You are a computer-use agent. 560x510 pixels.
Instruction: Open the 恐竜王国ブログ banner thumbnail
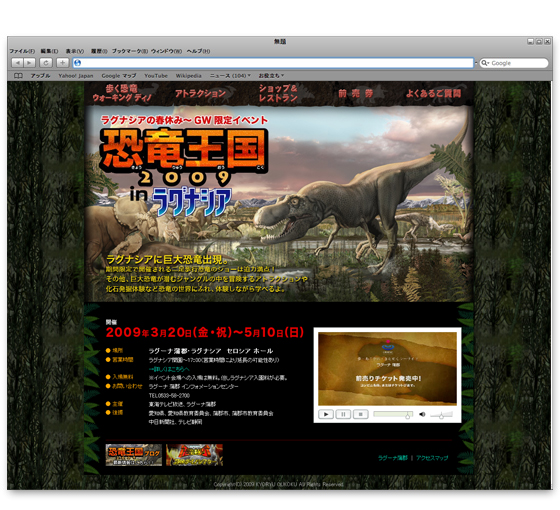(x=134, y=455)
